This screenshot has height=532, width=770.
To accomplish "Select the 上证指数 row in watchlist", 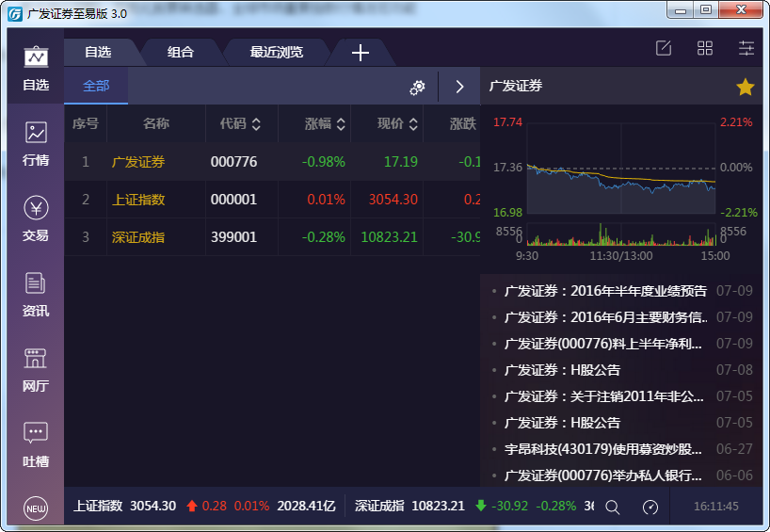I will (x=272, y=200).
